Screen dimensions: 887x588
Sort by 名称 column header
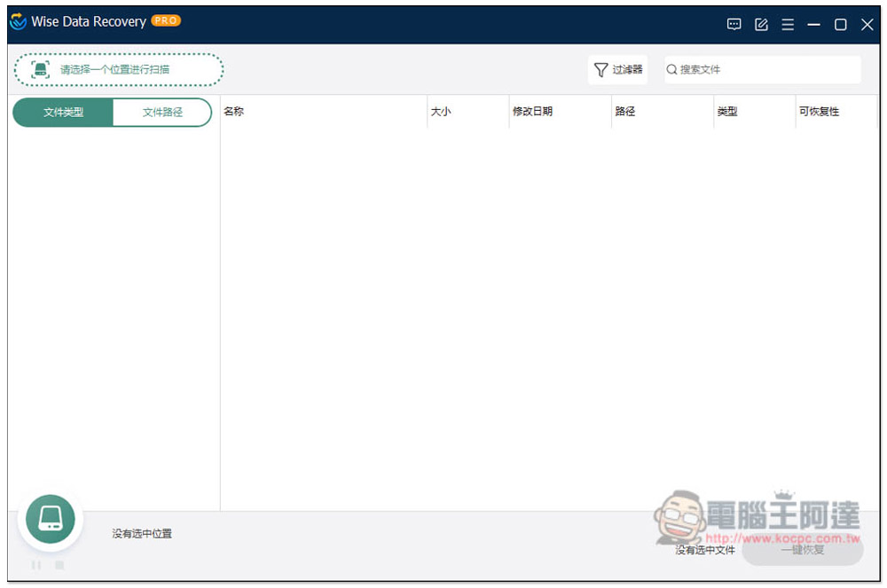(x=324, y=112)
